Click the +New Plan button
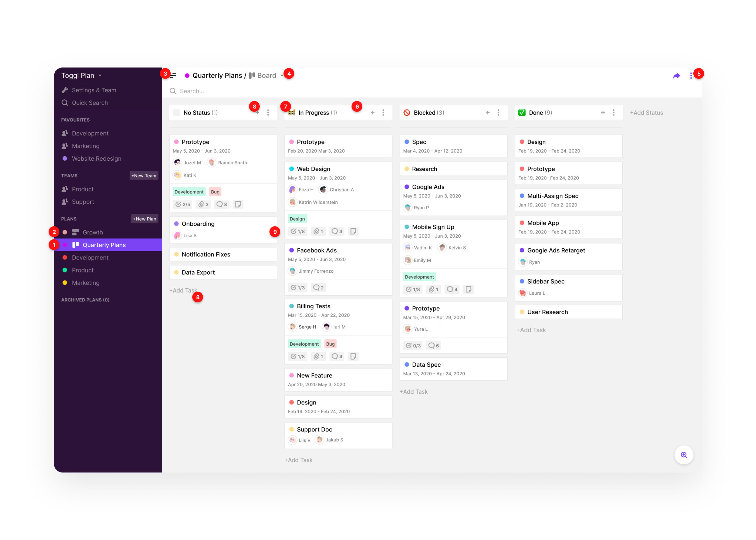 point(144,219)
